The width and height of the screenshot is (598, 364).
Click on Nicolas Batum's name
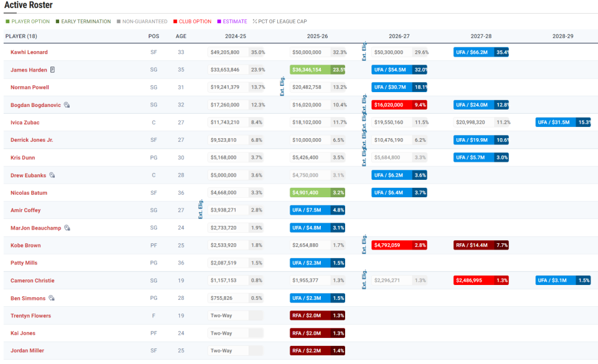[29, 193]
